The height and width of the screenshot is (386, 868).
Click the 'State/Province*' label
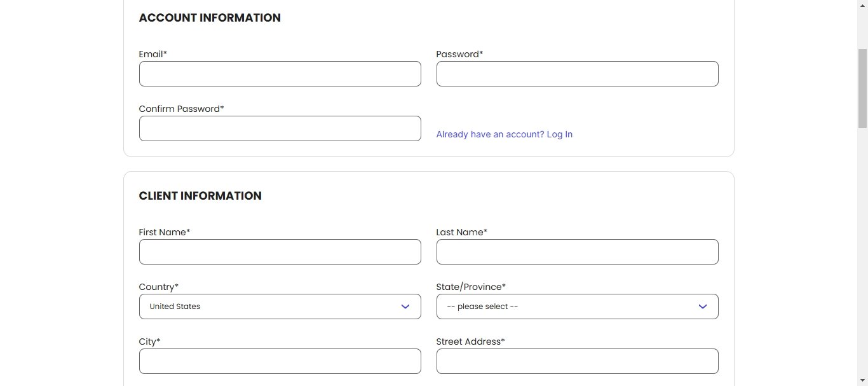point(471,287)
